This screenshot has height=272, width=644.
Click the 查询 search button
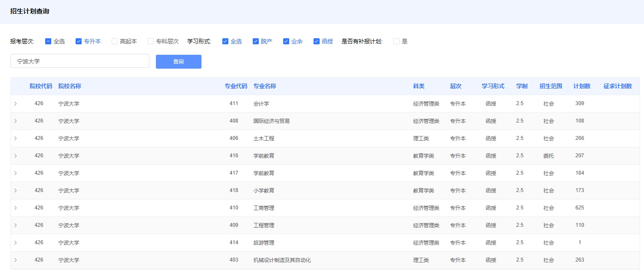point(178,62)
